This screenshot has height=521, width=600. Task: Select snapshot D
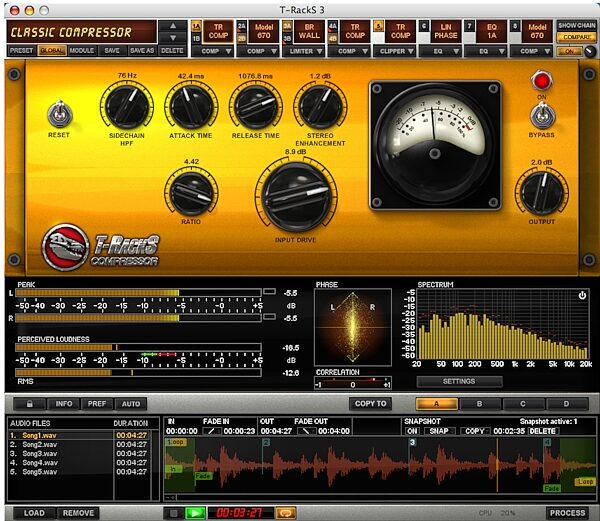[x=566, y=404]
